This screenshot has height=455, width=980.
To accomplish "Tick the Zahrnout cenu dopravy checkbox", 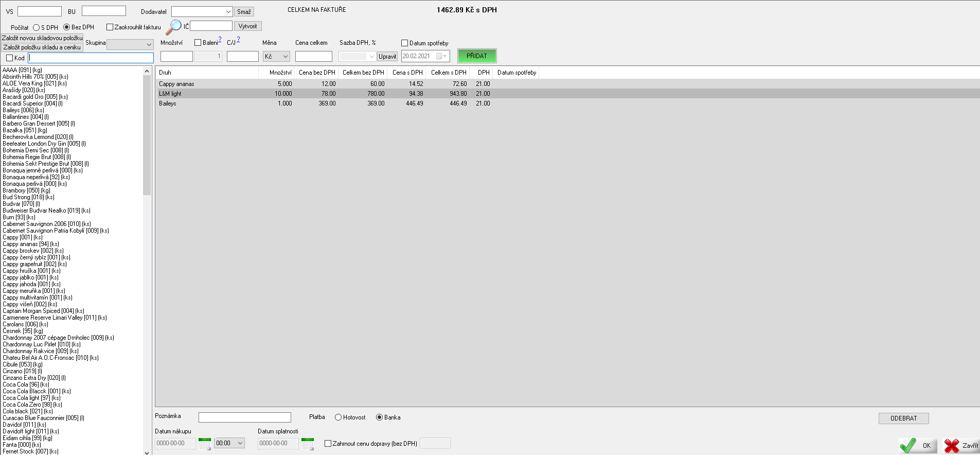I will tap(328, 444).
